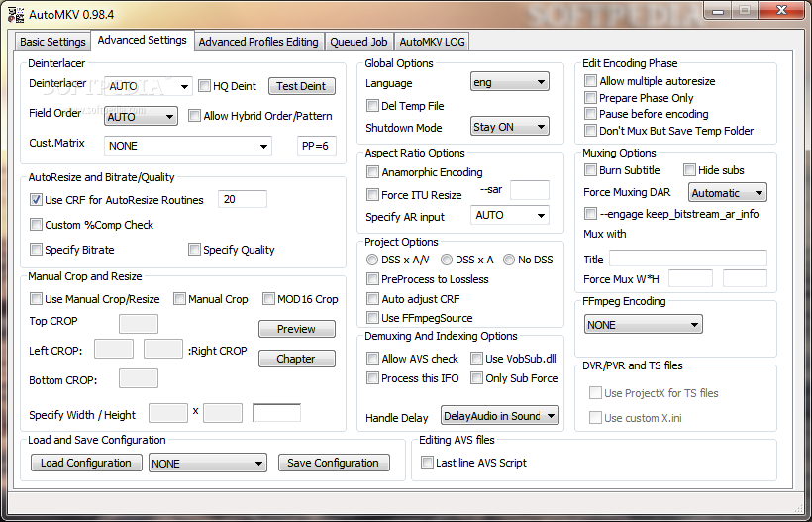This screenshot has width=812, height=522.
Task: Check Process this IFO
Action: click(372, 378)
